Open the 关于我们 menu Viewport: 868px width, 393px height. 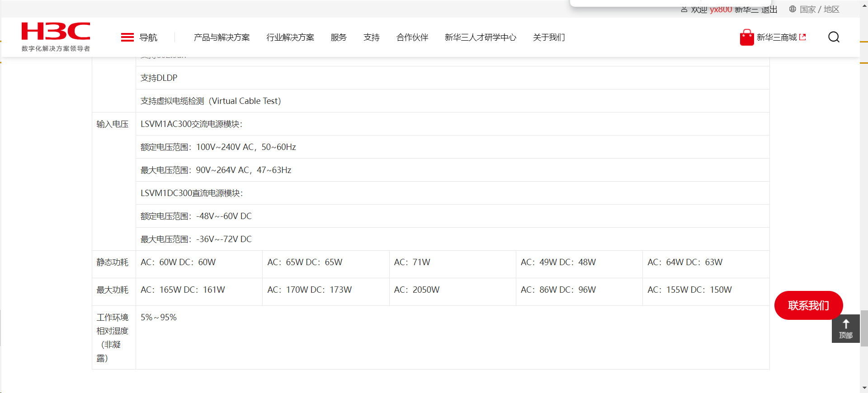pos(549,37)
